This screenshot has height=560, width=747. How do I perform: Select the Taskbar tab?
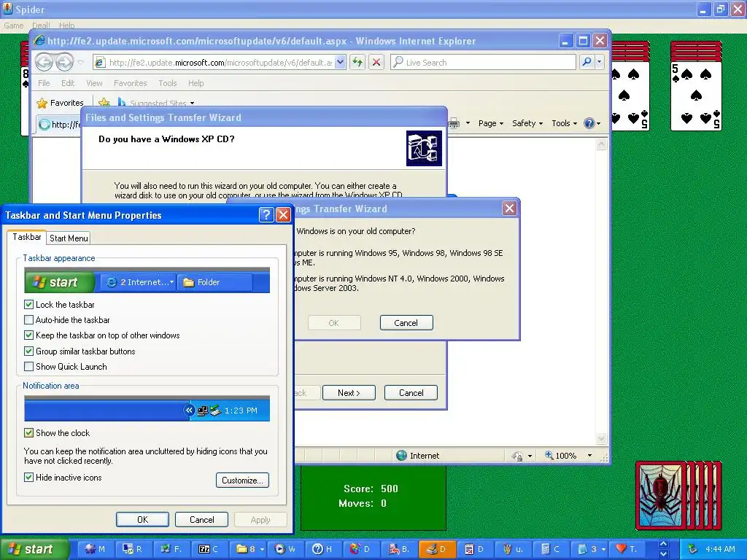point(27,237)
